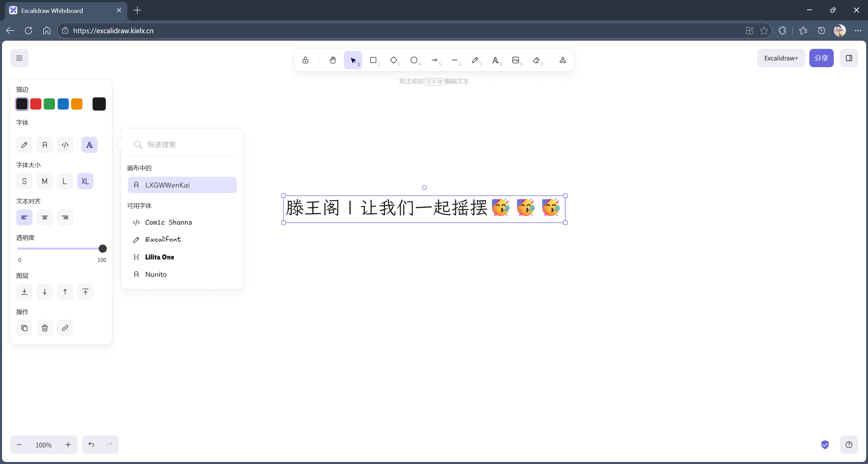The image size is (868, 464).
Task: Select the Insert image tool
Action: [516, 60]
